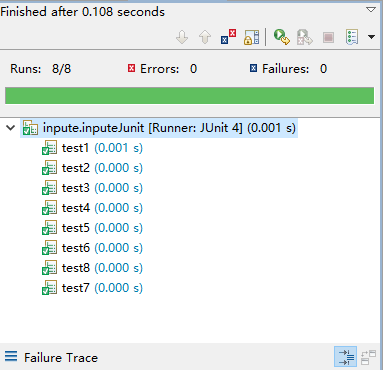Select test5 in results tree
The image size is (383, 370).
92,228
